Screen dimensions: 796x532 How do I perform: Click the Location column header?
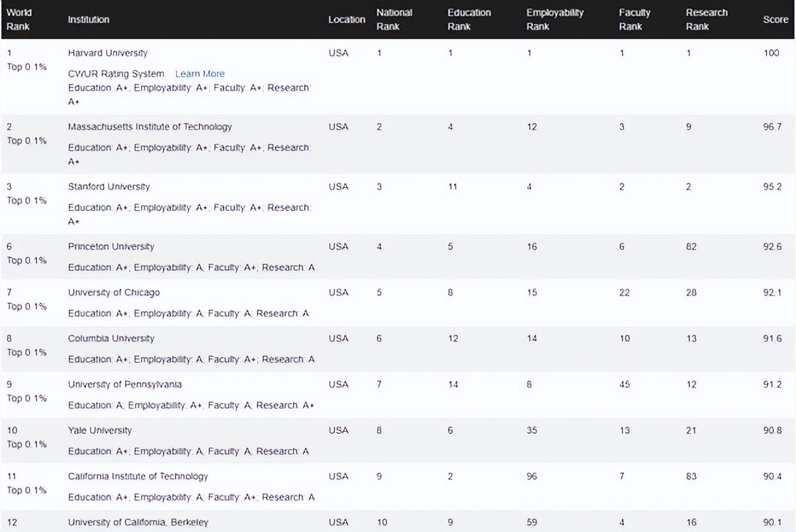click(x=346, y=20)
